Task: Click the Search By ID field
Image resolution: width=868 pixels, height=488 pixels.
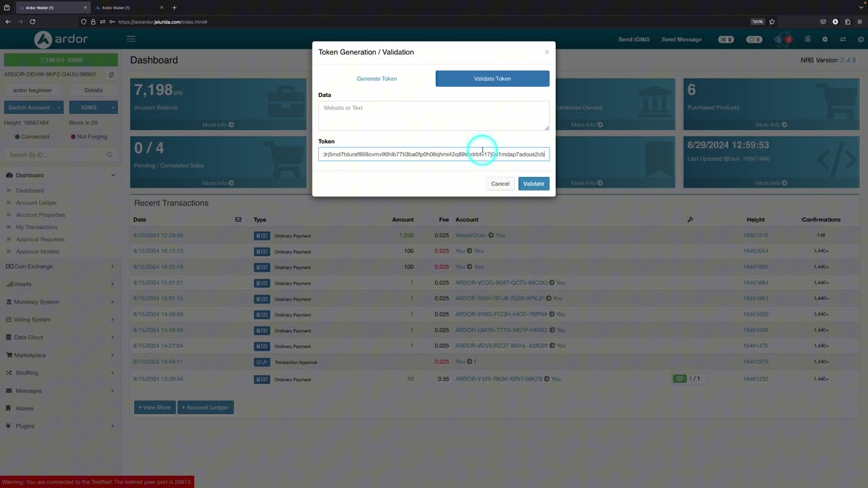Action: click(60, 155)
